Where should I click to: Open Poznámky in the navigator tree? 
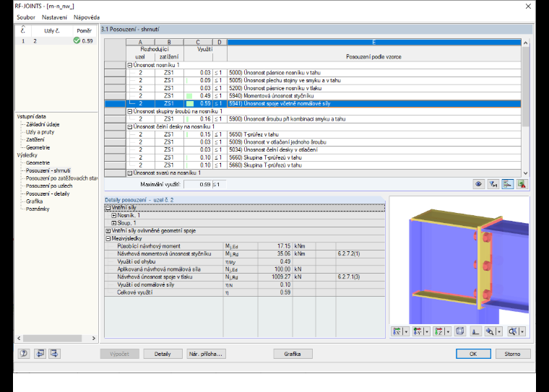38,209
